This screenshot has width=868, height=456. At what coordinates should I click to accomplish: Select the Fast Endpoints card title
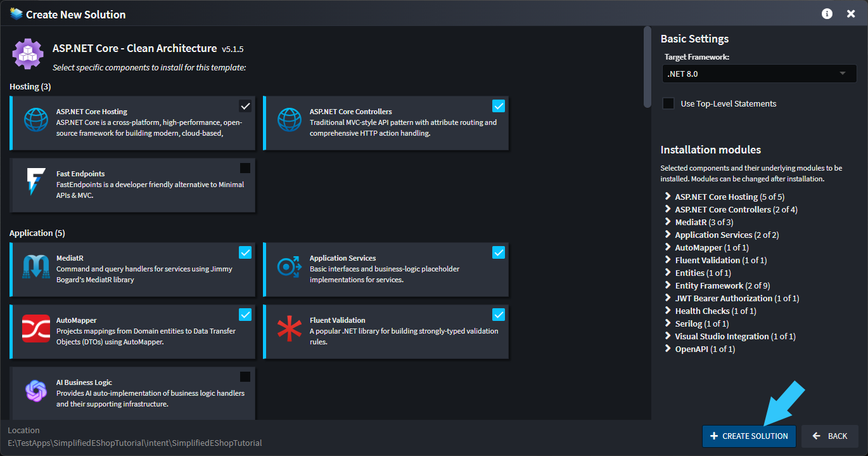click(80, 174)
